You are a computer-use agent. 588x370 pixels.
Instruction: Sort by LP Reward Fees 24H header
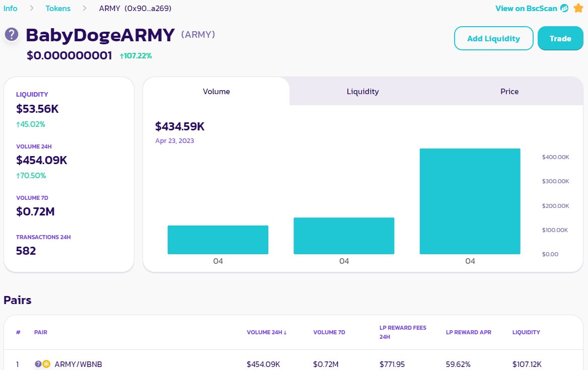[403, 332]
